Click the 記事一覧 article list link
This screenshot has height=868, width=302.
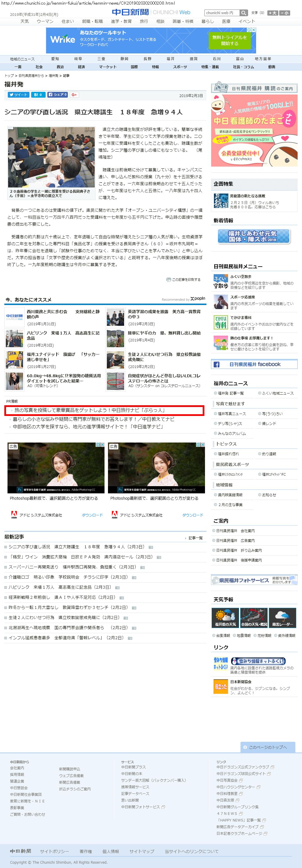[x=195, y=538]
